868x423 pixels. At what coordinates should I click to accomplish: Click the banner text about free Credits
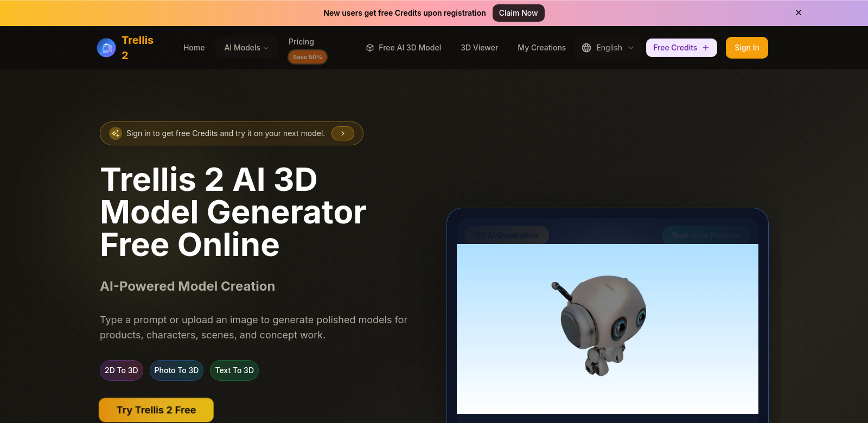[405, 13]
